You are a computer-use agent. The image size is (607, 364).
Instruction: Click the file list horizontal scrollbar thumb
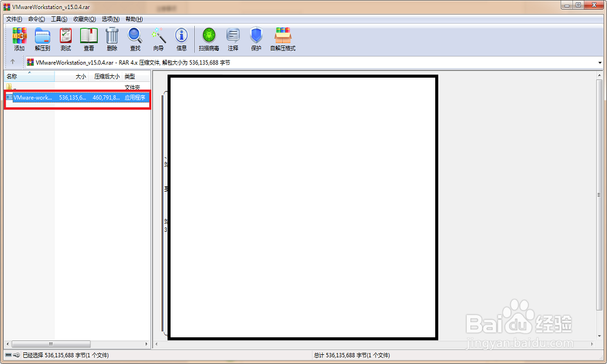(x=51, y=343)
